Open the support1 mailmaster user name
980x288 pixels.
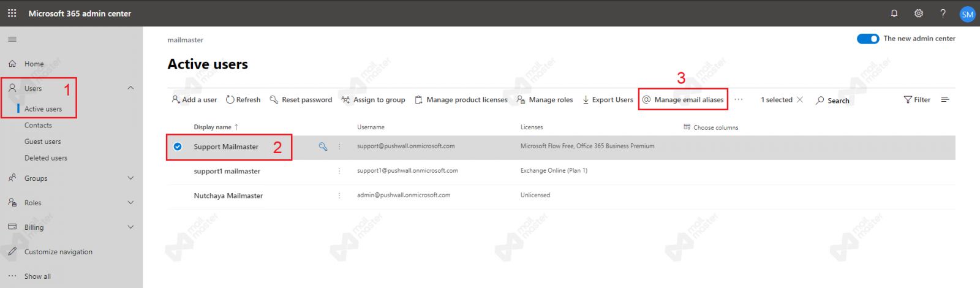tap(227, 171)
